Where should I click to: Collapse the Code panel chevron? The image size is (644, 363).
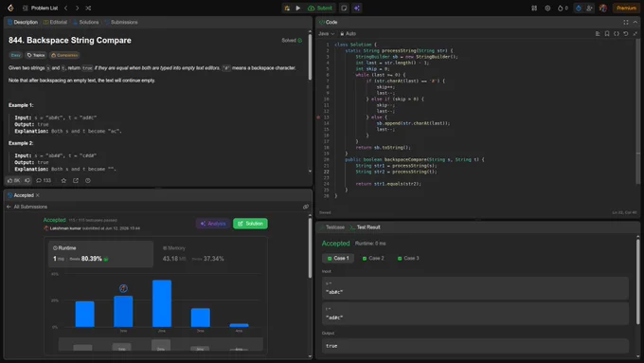pos(635,22)
